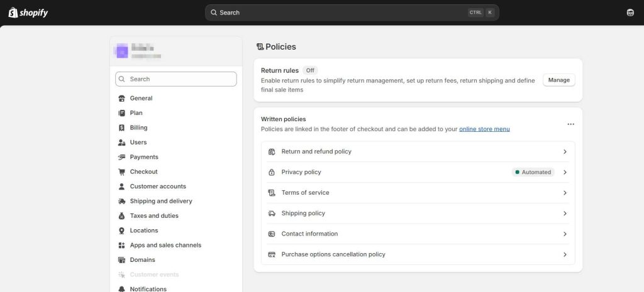This screenshot has height=292, width=644.
Task: Click the Taxes and duties money bag icon
Action: point(121,216)
